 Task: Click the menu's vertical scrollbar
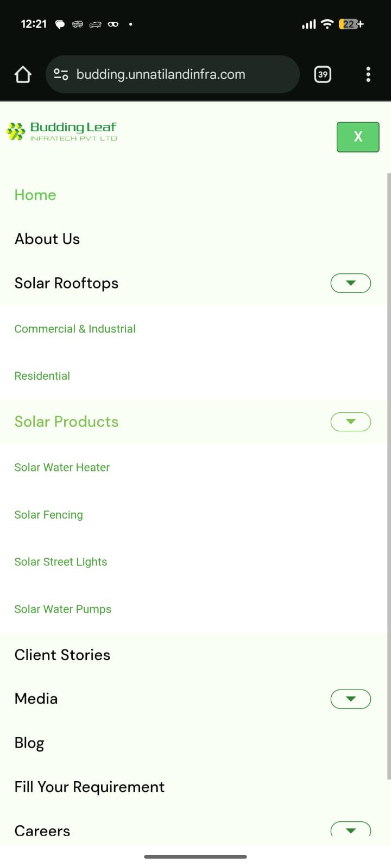389,476
